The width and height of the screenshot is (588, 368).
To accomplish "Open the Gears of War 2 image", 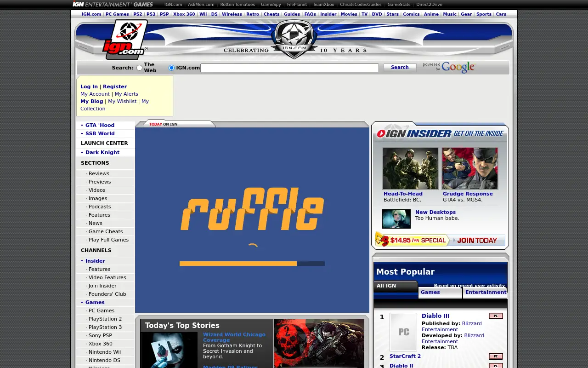I will (319, 343).
